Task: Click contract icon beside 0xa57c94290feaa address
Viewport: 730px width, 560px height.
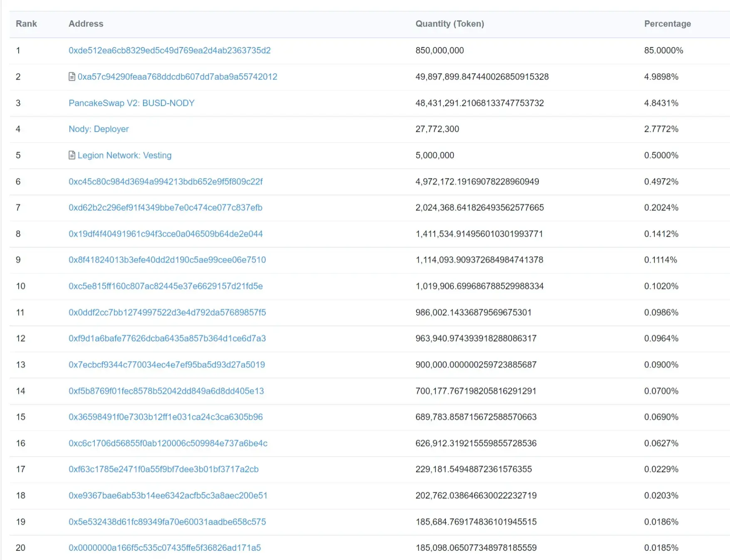Action: tap(72, 77)
